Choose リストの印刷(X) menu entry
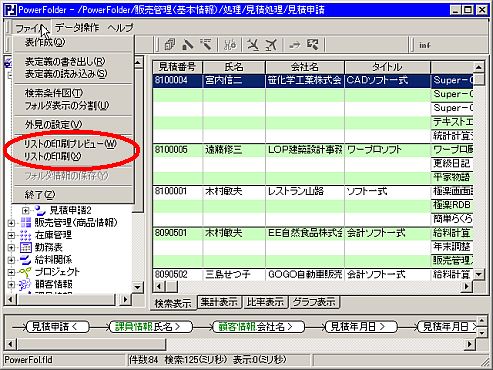Viewport: 493px width, 370px height. click(73, 156)
